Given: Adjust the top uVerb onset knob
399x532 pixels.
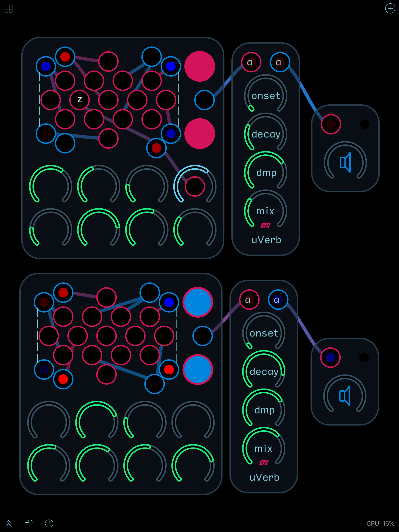Looking at the screenshot, I should click(266, 95).
